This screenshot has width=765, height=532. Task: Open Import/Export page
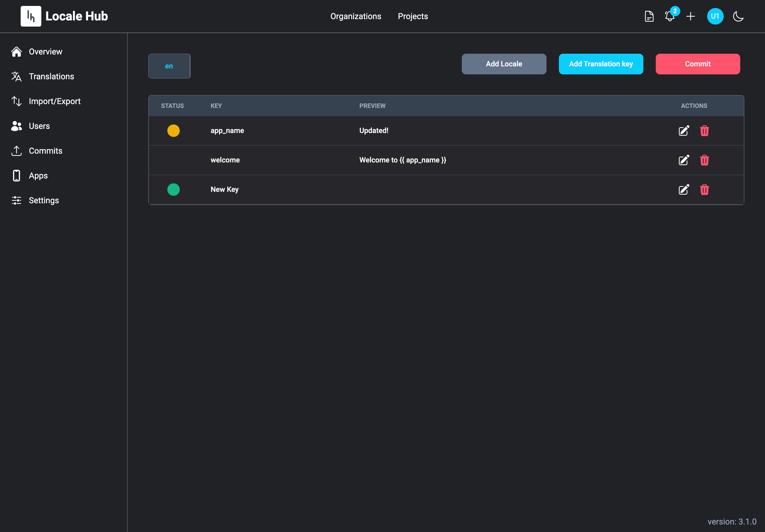point(55,101)
